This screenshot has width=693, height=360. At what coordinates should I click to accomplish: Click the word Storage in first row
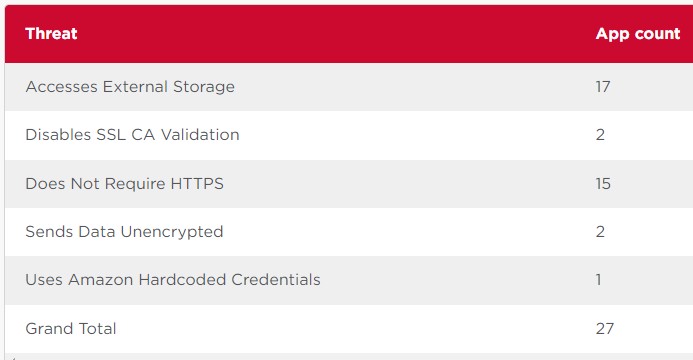[204, 87]
